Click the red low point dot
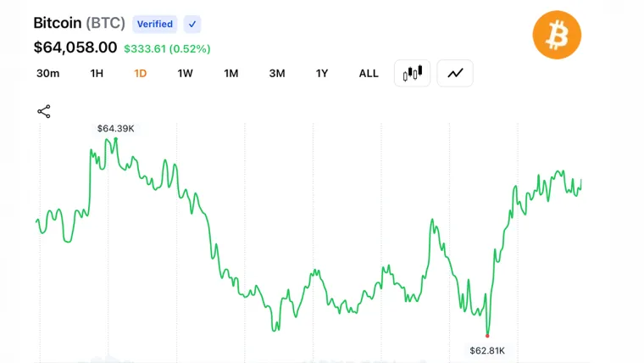Screen dimensions: 644x363 pyautogui.click(x=487, y=336)
